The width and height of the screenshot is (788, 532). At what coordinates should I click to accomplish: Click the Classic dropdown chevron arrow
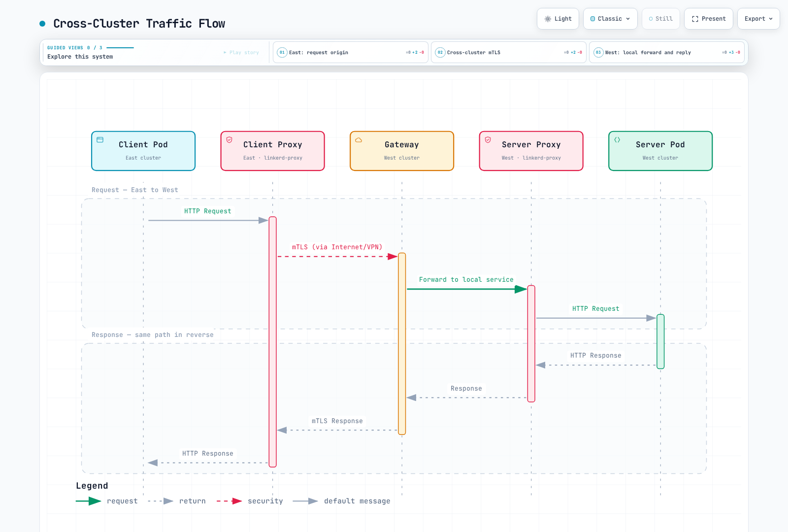[628, 19]
